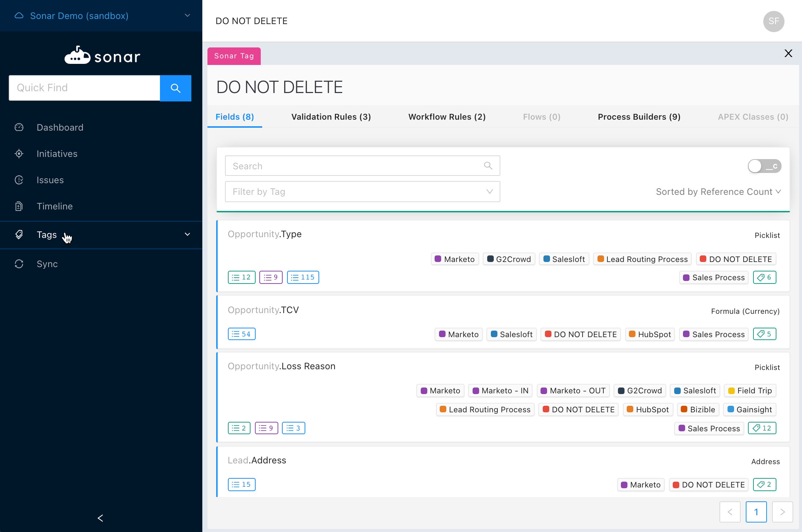
Task: Click the Sync icon in the sidebar
Action: (x=19, y=264)
